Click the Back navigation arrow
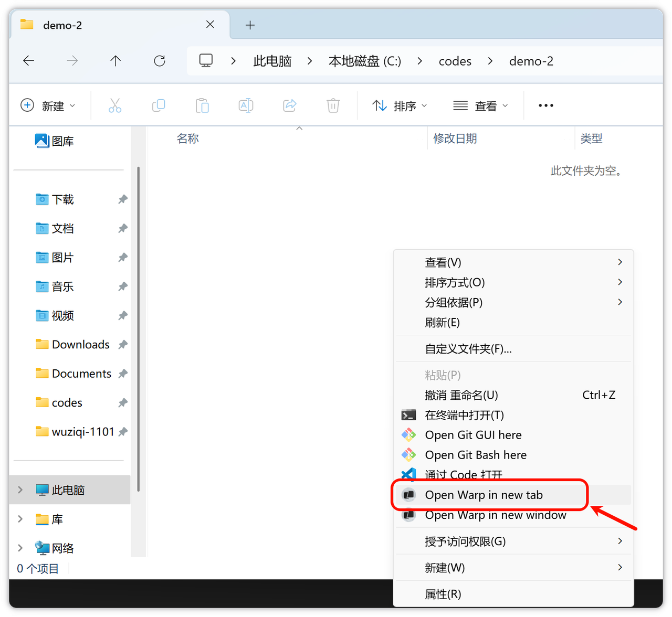Screen dimensions: 672x617 point(29,61)
